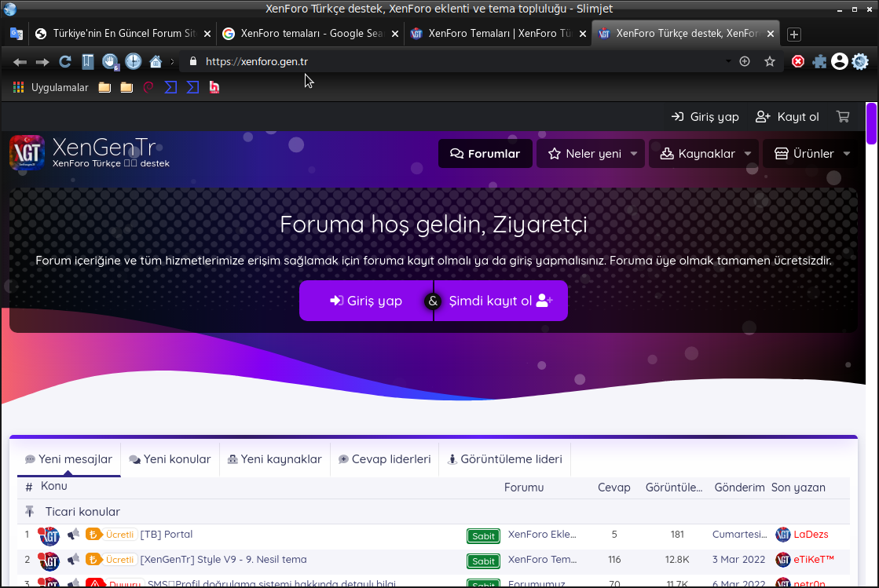Expand the Ürünler dropdown arrow
This screenshot has width=879, height=588.
pyautogui.click(x=847, y=153)
